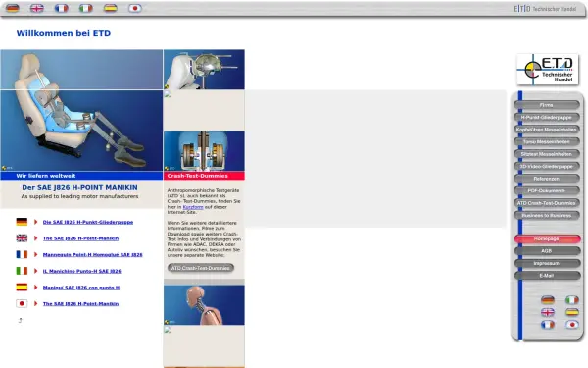Open Torso Messeinheiten in the sidebar
Viewport: 588px width, 368px height.
[x=547, y=142]
